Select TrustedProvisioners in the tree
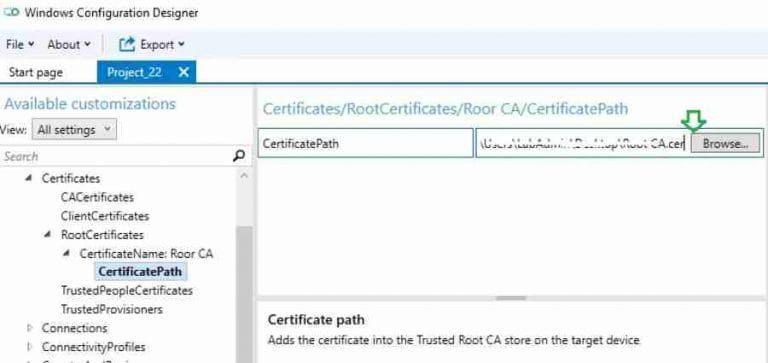The height and width of the screenshot is (363, 768). (x=111, y=310)
